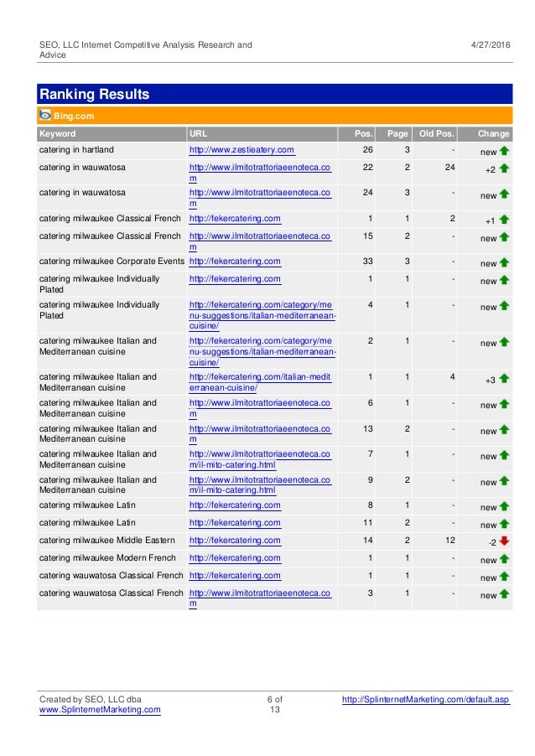This screenshot has height=756, width=535.
Task: Click the position value 15
Action: 367,236
